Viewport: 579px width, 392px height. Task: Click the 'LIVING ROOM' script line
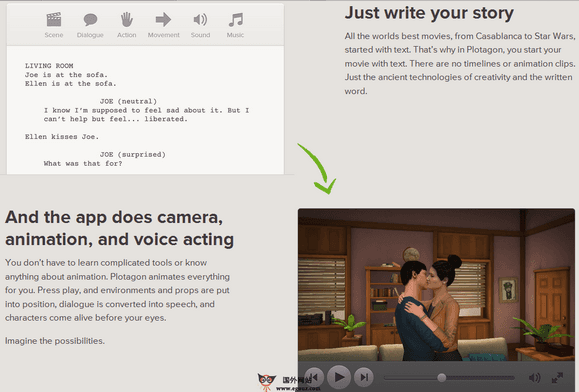pos(49,66)
